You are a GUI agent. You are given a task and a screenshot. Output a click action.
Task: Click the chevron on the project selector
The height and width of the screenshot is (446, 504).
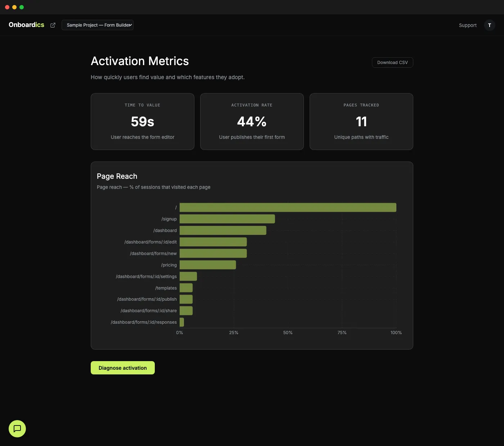point(130,25)
